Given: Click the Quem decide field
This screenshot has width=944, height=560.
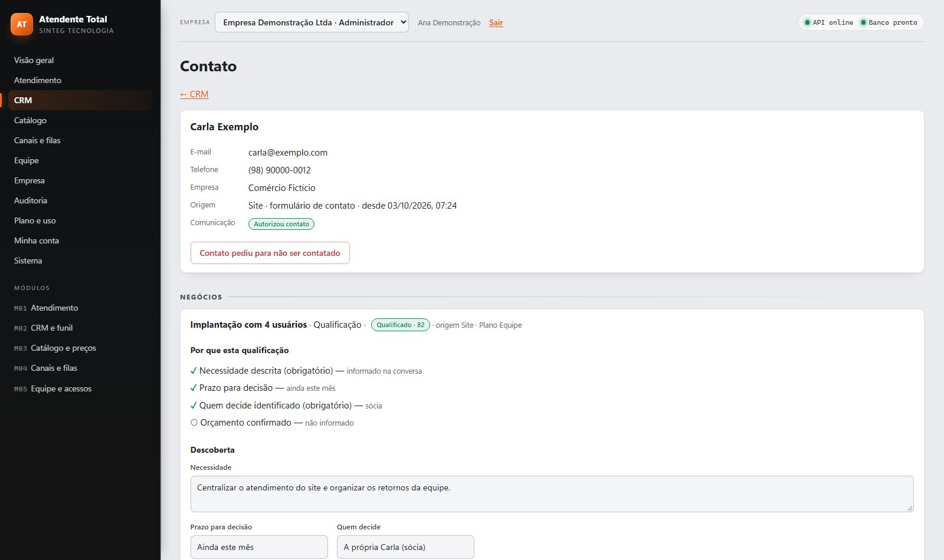Looking at the screenshot, I should click(405, 547).
